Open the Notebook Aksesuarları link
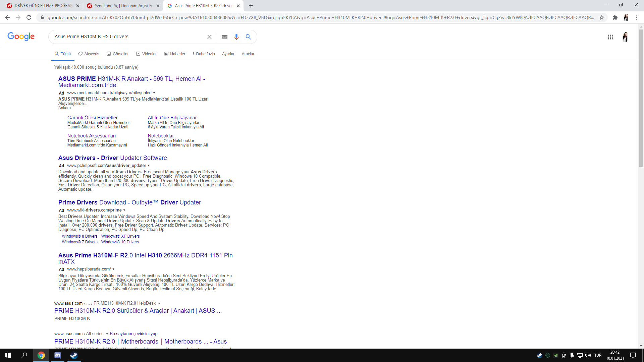 point(92,136)
